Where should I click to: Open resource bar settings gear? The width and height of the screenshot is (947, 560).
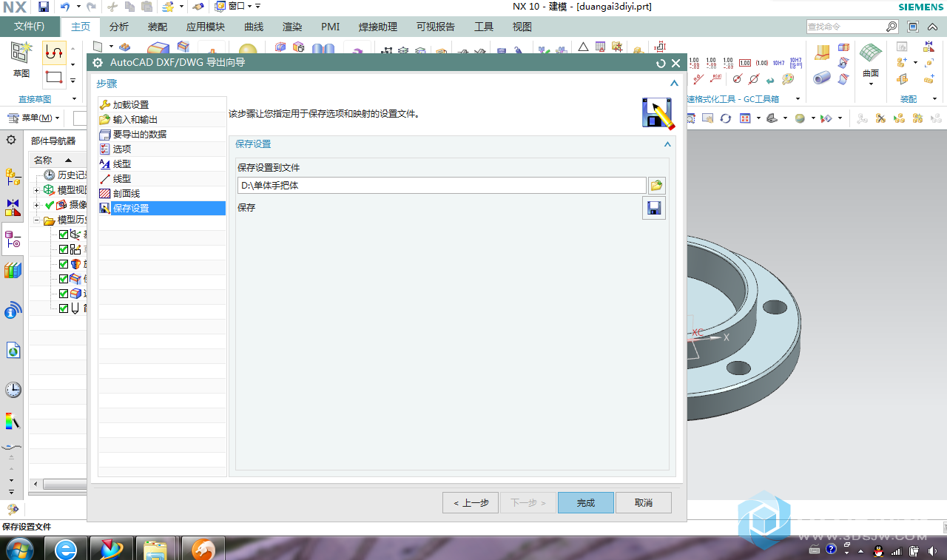click(x=11, y=140)
